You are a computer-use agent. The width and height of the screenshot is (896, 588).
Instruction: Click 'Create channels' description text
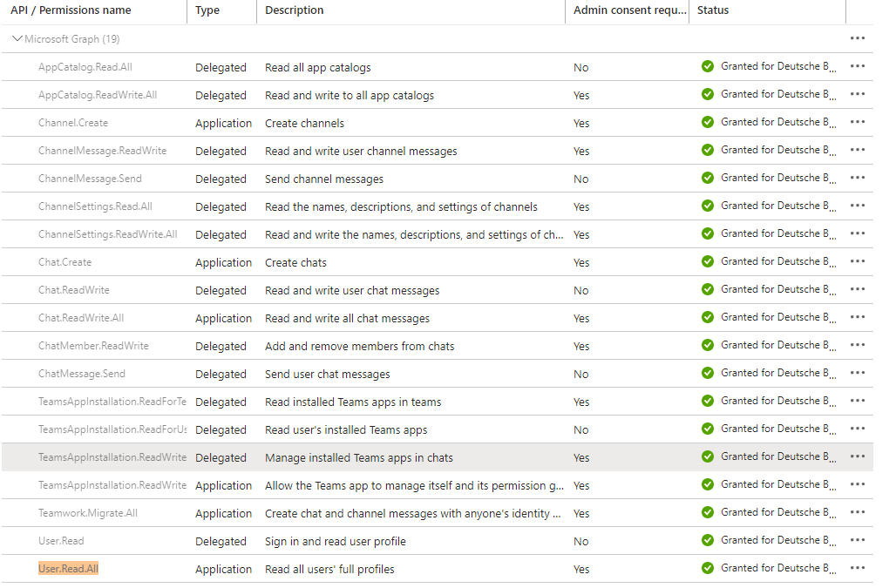[304, 124]
